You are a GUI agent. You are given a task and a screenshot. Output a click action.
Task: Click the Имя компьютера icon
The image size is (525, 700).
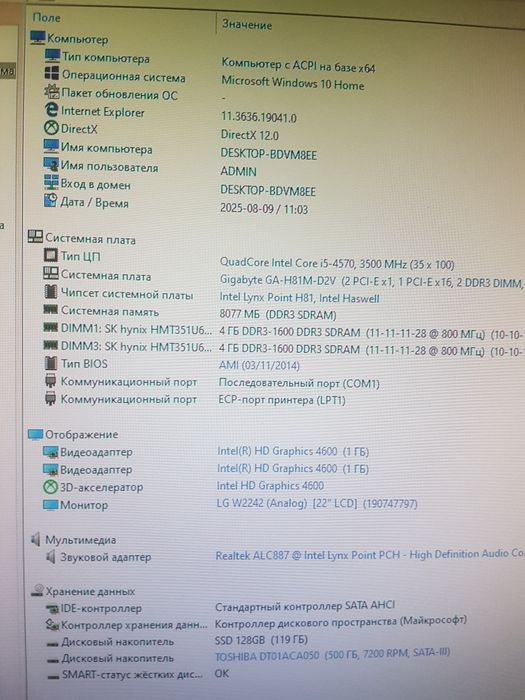click(51, 146)
